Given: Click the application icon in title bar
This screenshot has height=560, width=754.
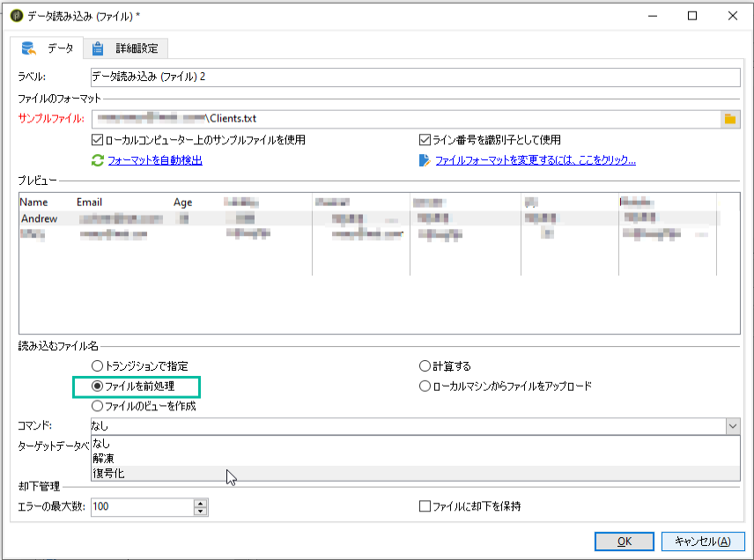Looking at the screenshot, I should click(x=17, y=16).
